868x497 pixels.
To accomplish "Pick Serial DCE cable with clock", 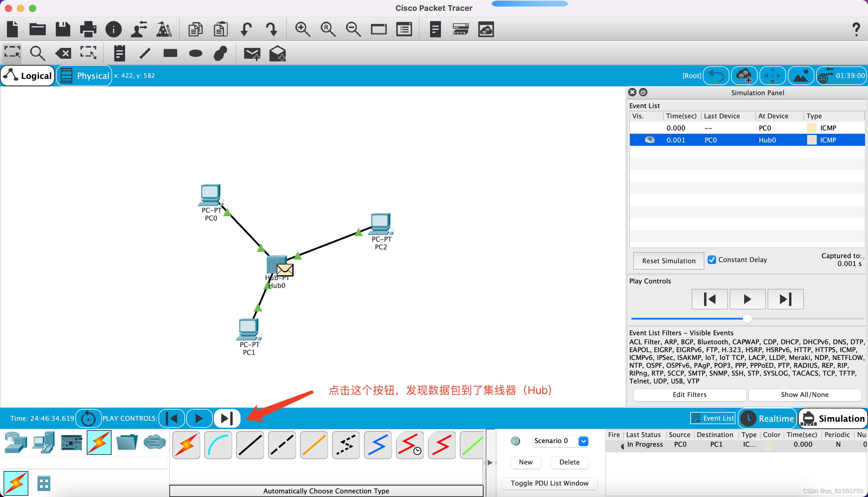I will pyautogui.click(x=410, y=445).
